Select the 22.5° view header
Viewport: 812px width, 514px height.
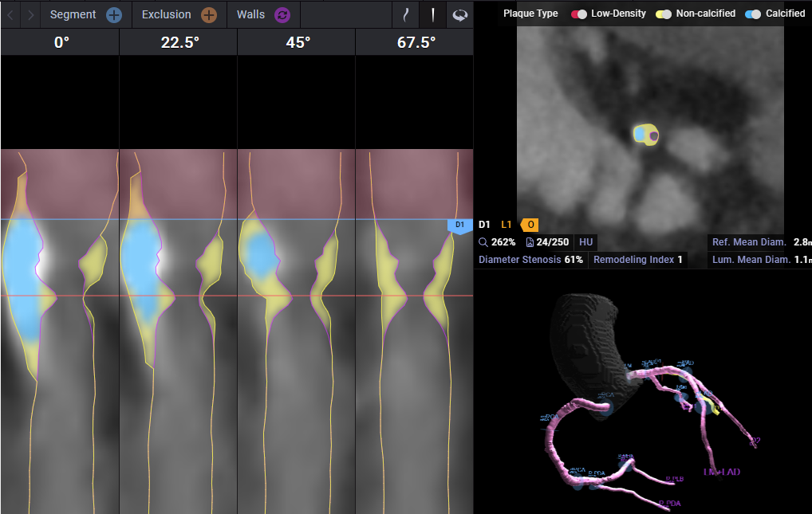coord(179,42)
